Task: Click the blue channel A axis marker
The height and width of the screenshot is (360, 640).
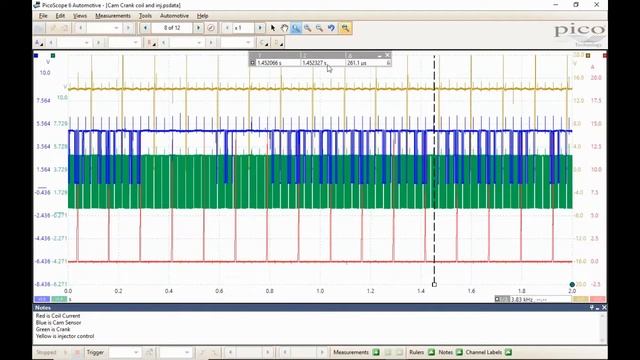Action: 36,56
